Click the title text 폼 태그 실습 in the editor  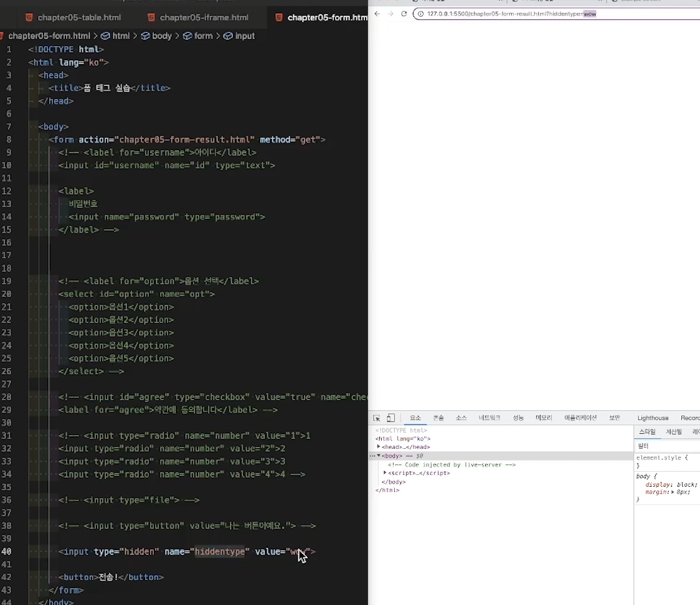pyautogui.click(x=106, y=88)
